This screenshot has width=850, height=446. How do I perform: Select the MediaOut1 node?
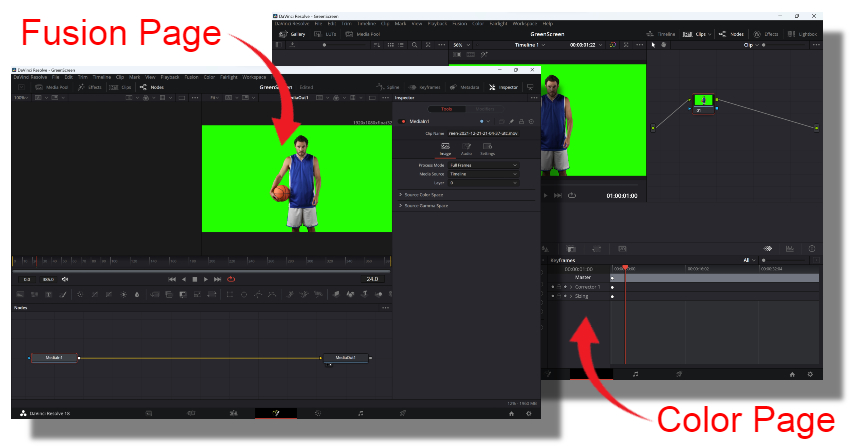(344, 357)
